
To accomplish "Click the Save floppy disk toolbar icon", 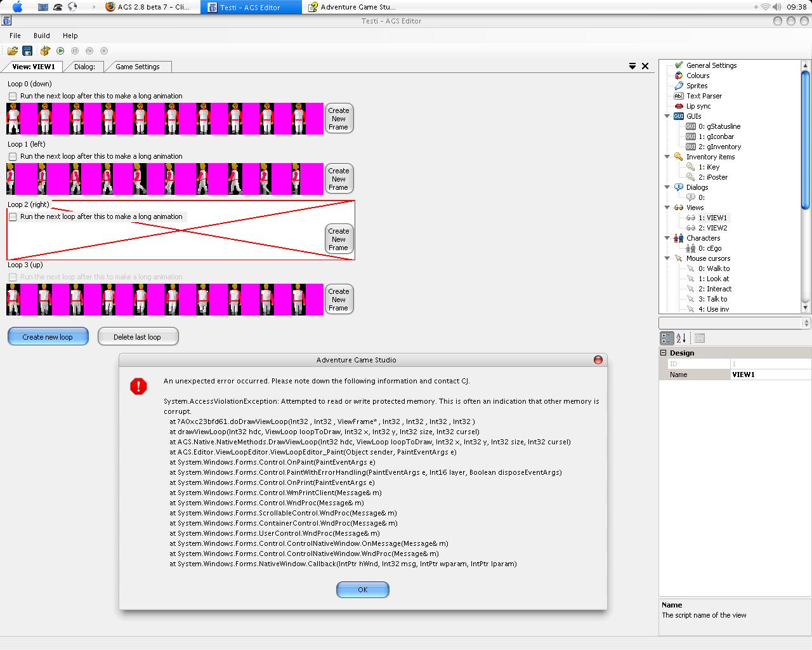I will pyautogui.click(x=27, y=51).
